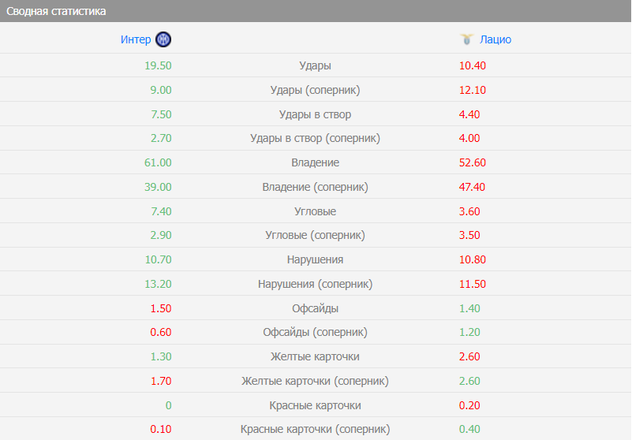Image resolution: width=632 pixels, height=440 pixels.
Task: Click the Inter club logo icon
Action: [164, 40]
